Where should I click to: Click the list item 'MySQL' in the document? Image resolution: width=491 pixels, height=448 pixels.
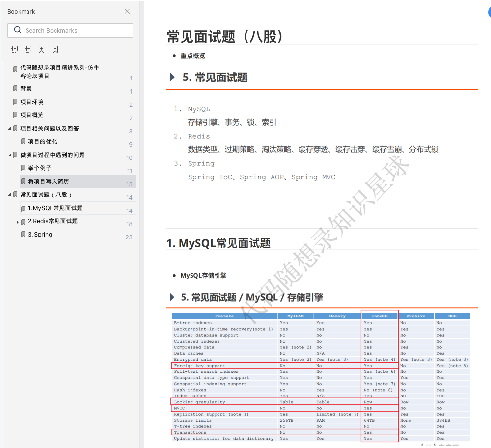click(x=199, y=109)
